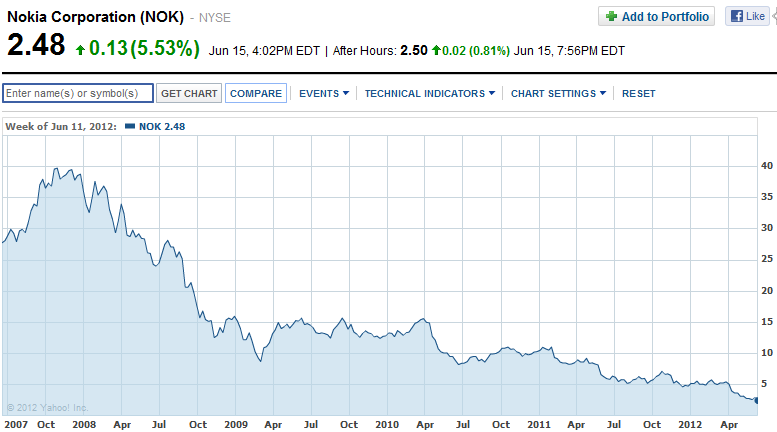Click the 25 y-axis price label

[x=767, y=259]
